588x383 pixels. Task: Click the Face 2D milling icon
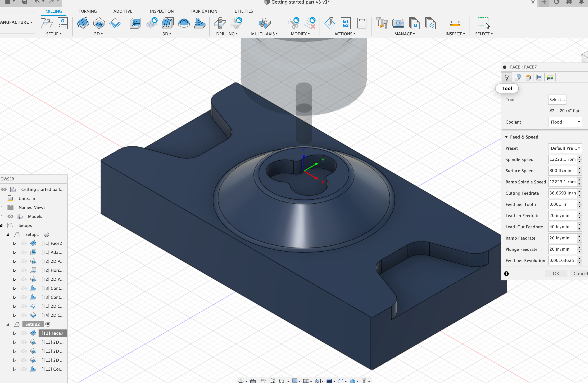tap(83, 23)
